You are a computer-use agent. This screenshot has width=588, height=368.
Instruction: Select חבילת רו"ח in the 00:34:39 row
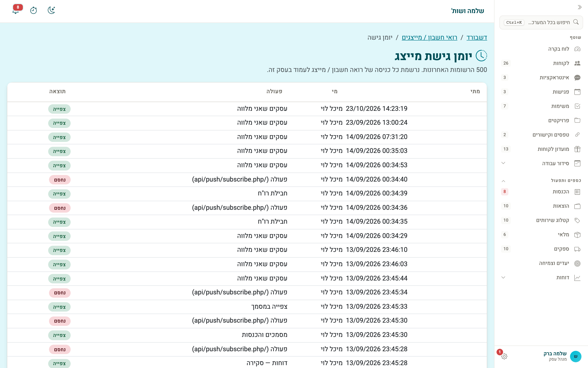(273, 193)
